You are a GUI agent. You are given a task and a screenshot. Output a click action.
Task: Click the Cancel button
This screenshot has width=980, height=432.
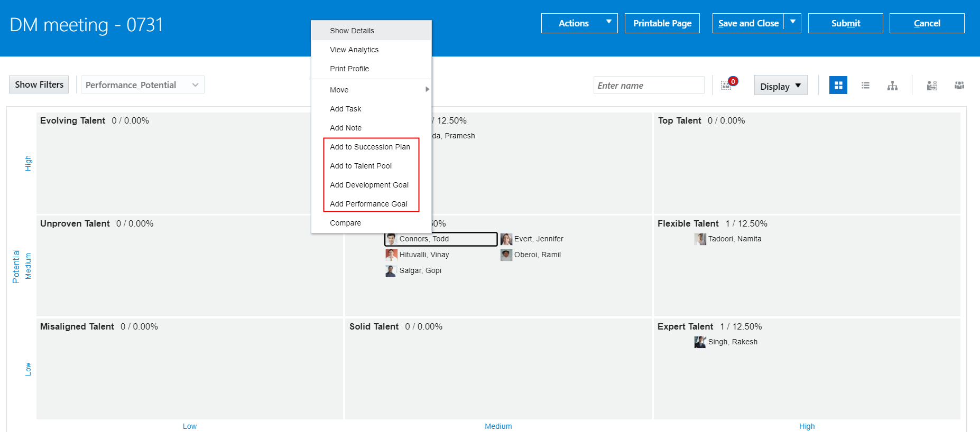click(x=927, y=23)
